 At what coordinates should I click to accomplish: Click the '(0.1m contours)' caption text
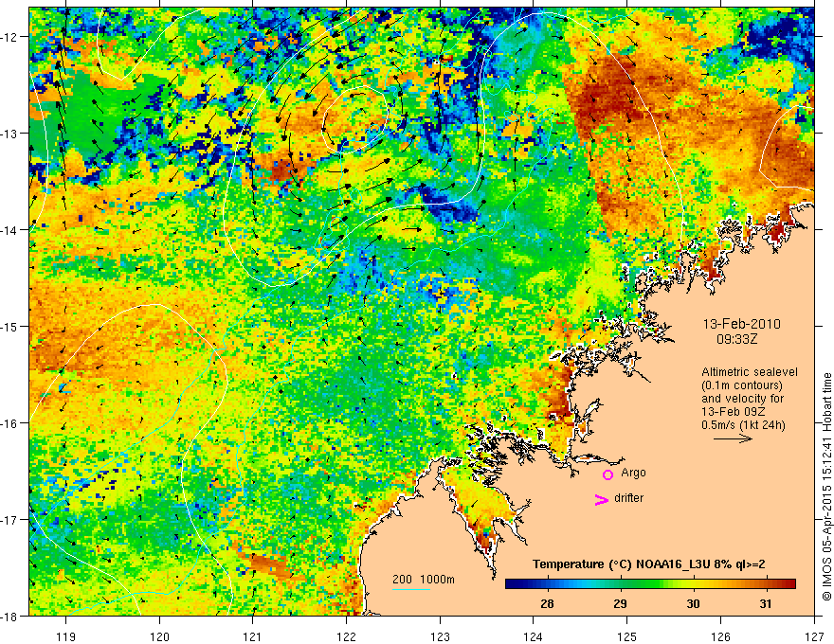742,385
